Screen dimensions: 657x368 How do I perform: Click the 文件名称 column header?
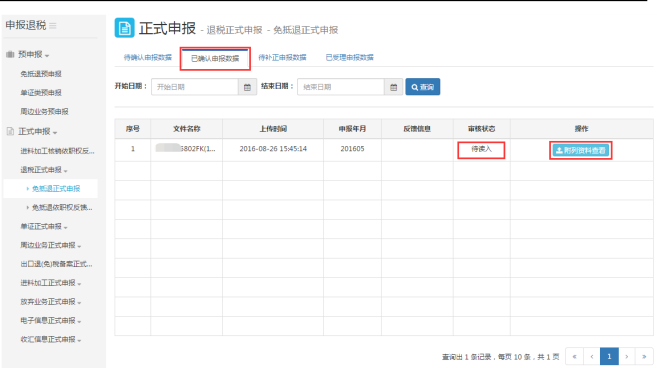click(x=187, y=129)
